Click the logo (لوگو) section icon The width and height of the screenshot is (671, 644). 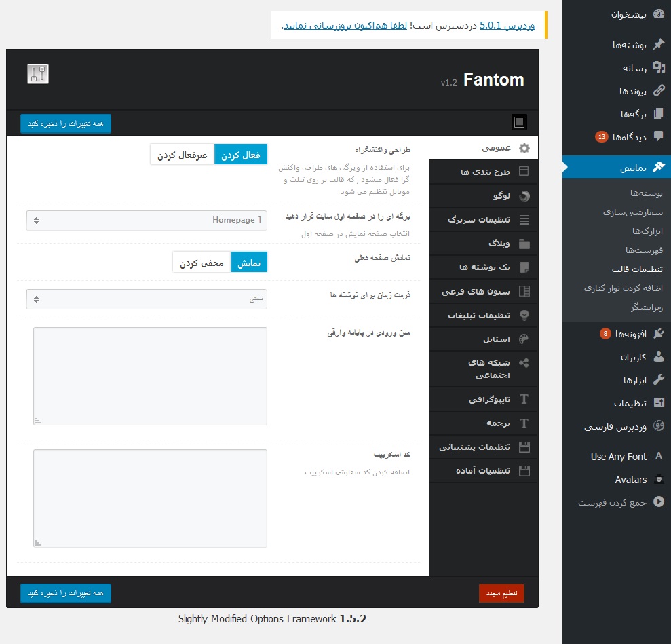pos(524,197)
